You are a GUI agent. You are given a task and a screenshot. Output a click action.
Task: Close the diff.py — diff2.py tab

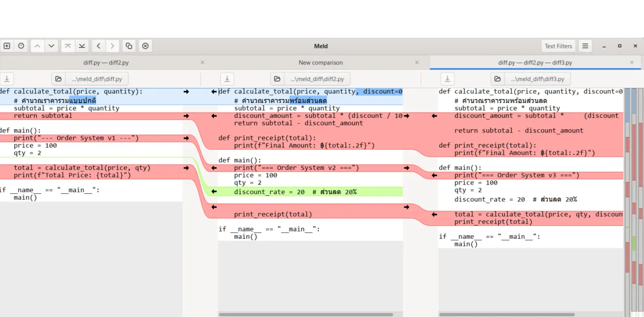point(203,63)
